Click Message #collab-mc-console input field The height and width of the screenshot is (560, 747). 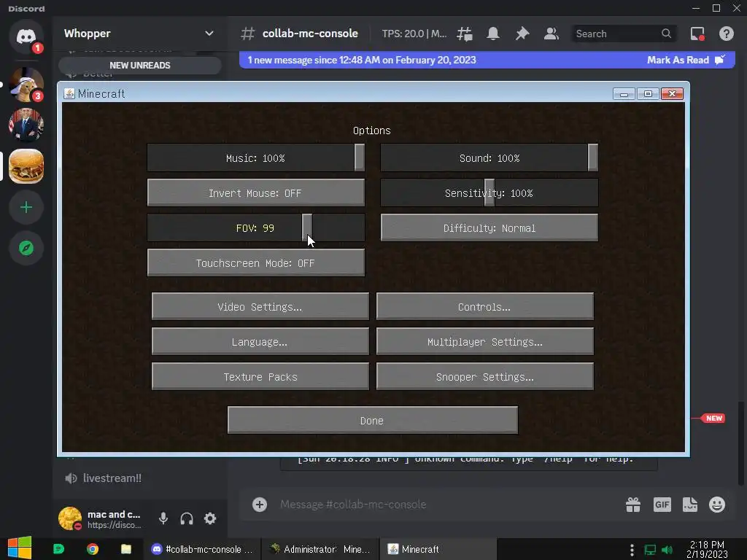[448, 505]
